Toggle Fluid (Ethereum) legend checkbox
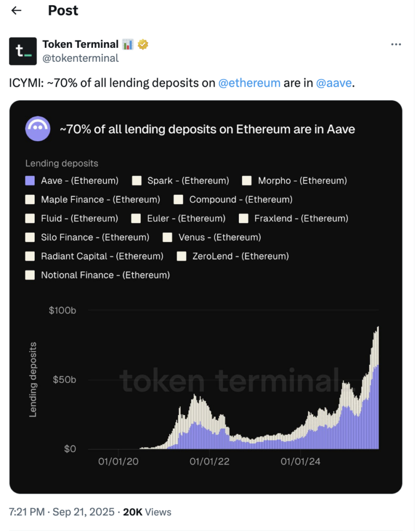Image resolution: width=417 pixels, height=532 pixels. pyautogui.click(x=30, y=218)
